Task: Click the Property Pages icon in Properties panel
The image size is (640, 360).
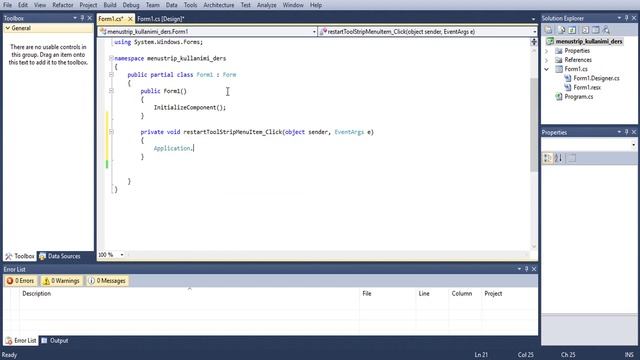Action: (572, 158)
